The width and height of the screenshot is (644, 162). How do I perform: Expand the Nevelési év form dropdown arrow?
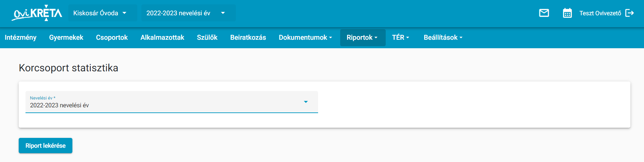pos(306,102)
